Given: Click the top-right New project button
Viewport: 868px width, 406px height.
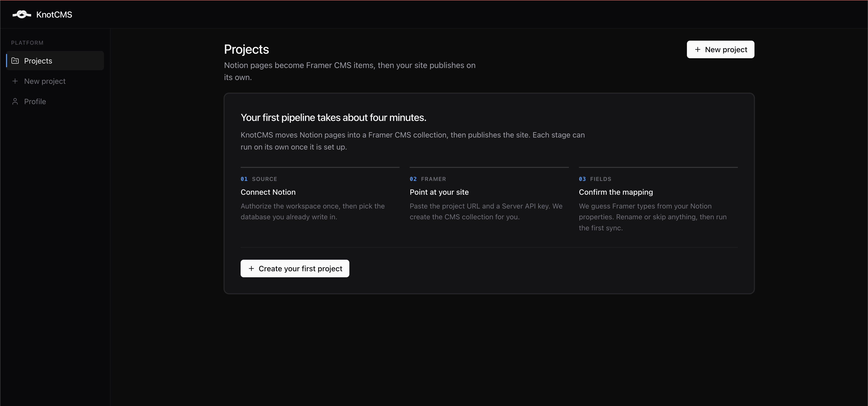Looking at the screenshot, I should coord(720,49).
